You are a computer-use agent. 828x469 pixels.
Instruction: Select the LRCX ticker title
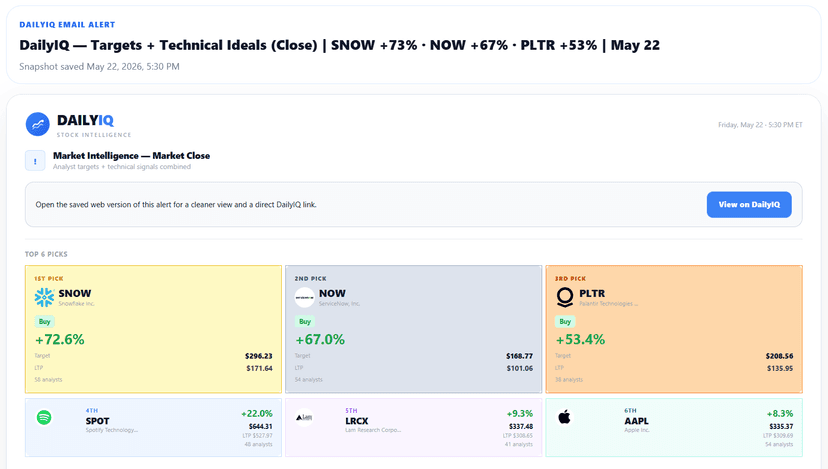coord(357,421)
